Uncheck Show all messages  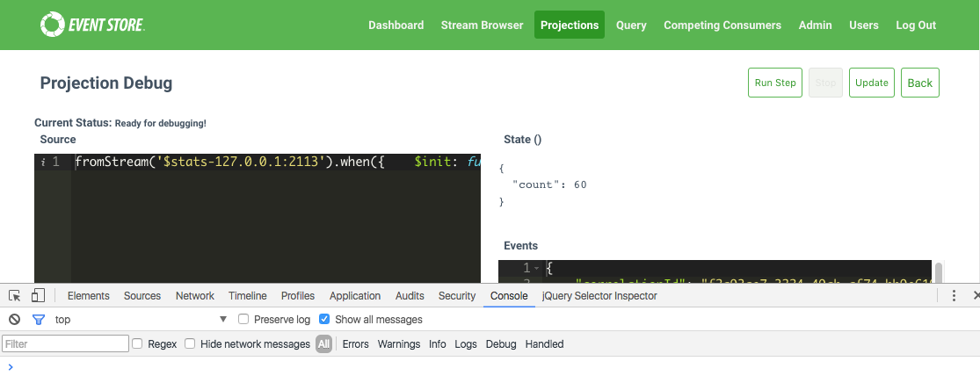point(324,320)
